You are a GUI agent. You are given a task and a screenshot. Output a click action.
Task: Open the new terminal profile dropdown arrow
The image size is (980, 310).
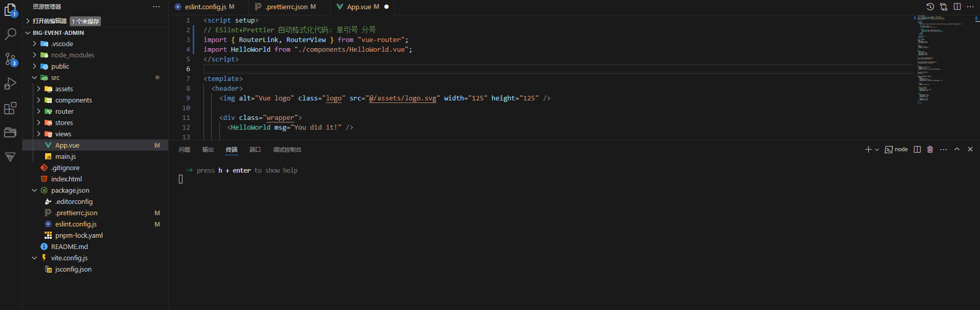[x=877, y=150]
